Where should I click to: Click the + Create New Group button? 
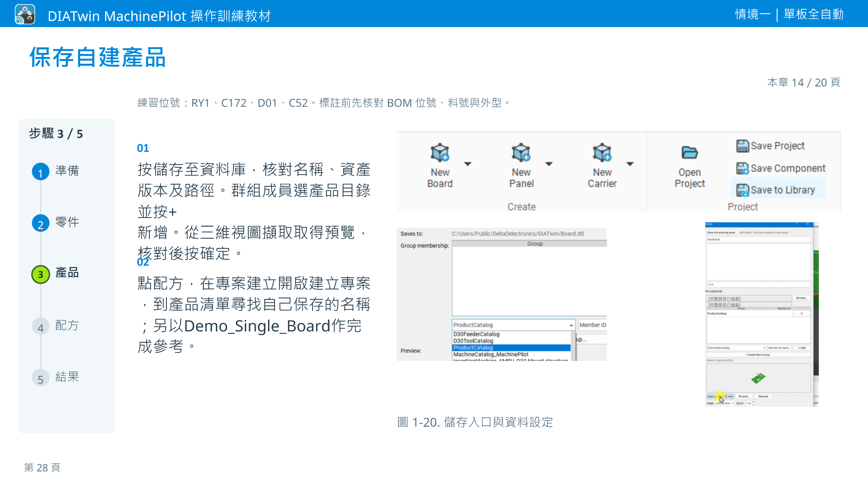click(x=758, y=355)
